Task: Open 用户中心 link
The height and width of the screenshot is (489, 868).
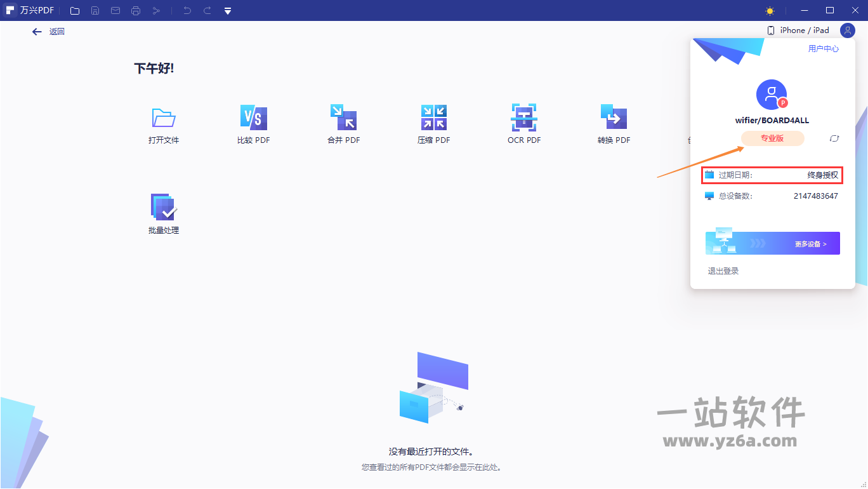Action: pyautogui.click(x=824, y=48)
